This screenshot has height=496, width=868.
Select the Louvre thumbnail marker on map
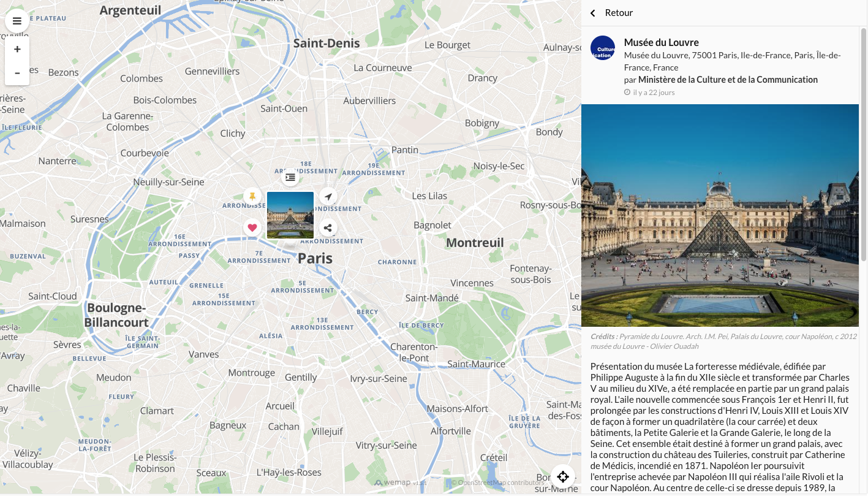[x=290, y=215]
